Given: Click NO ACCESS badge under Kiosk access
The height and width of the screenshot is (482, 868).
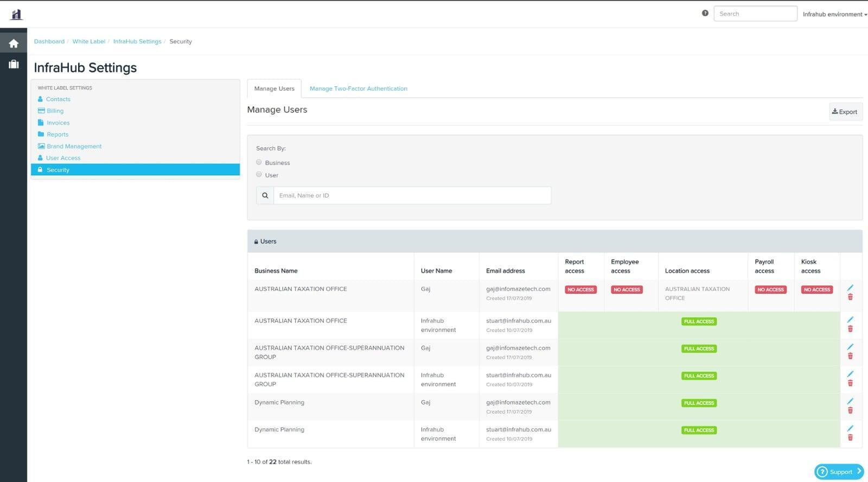Looking at the screenshot, I should click(x=817, y=289).
